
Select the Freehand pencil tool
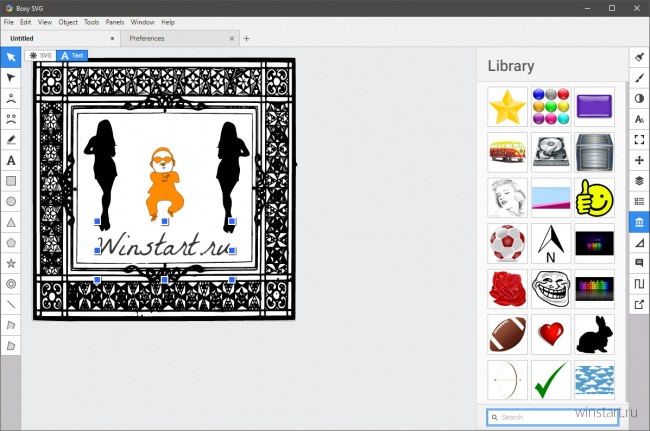coord(11,140)
